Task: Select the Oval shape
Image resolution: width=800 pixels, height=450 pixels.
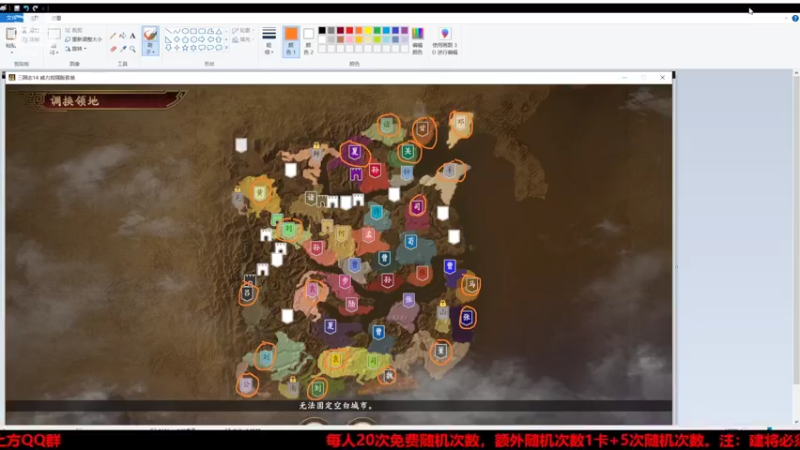Action: point(185,31)
